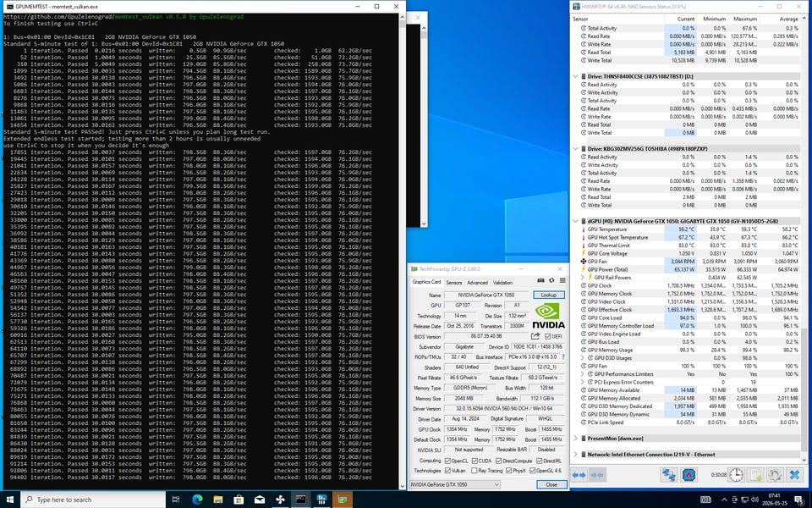The width and height of the screenshot is (812, 508).
Task: Click the Average column header
Action: (x=779, y=19)
